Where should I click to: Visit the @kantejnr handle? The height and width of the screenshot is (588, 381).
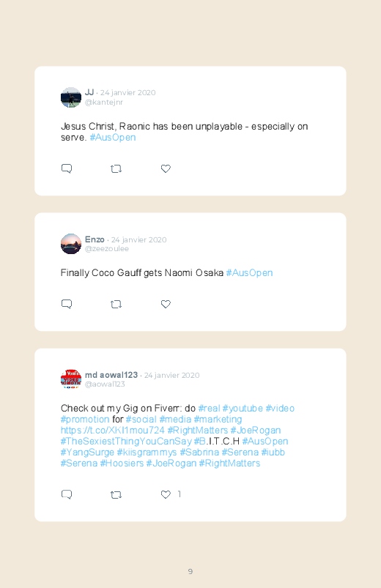point(104,103)
